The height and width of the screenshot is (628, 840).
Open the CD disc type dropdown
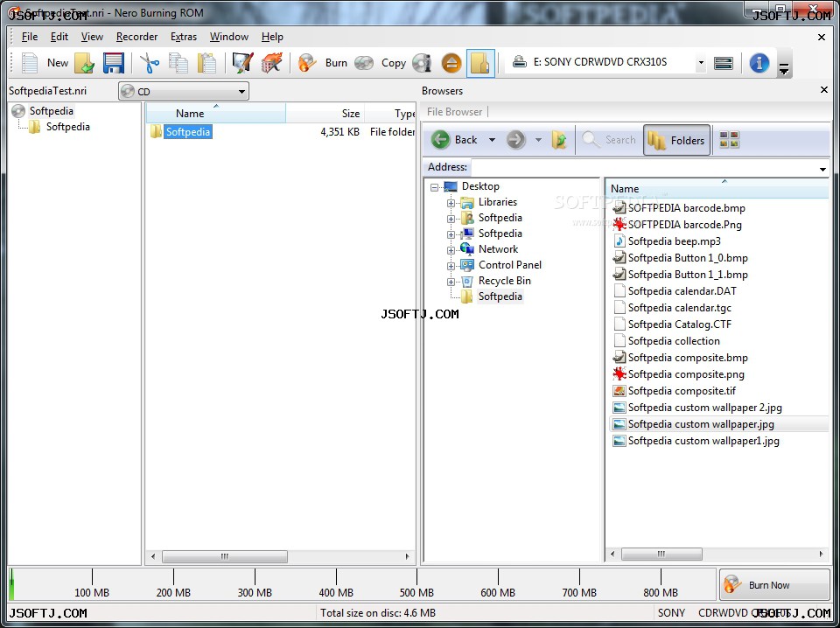(184, 92)
